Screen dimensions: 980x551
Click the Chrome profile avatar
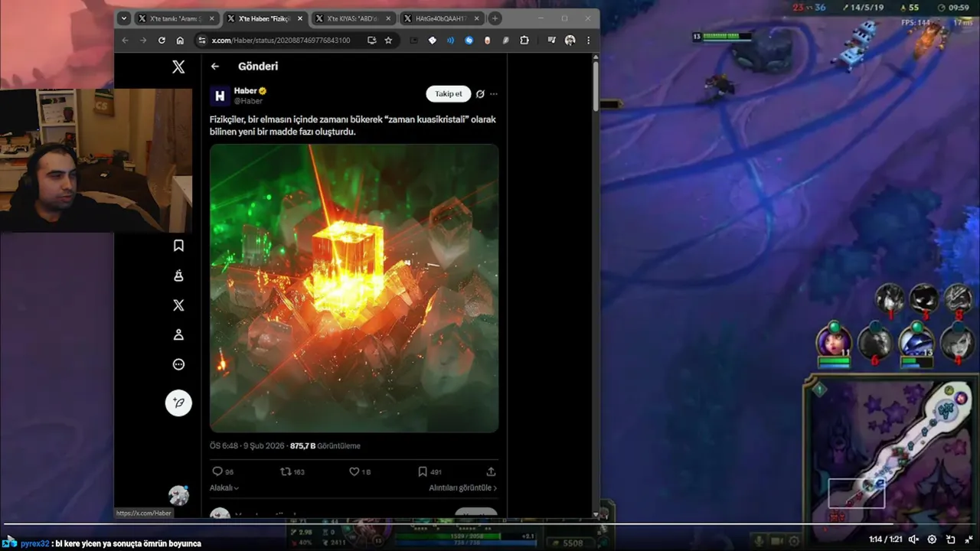coord(570,41)
